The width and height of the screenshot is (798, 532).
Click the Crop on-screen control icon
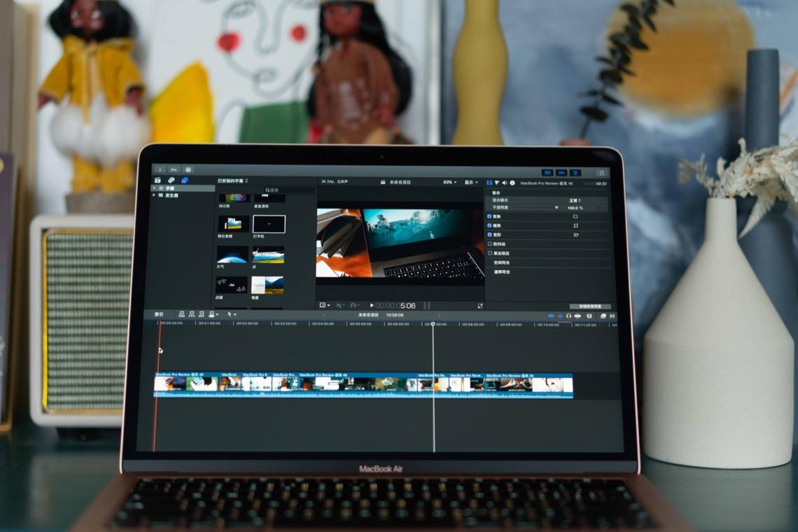(x=575, y=225)
